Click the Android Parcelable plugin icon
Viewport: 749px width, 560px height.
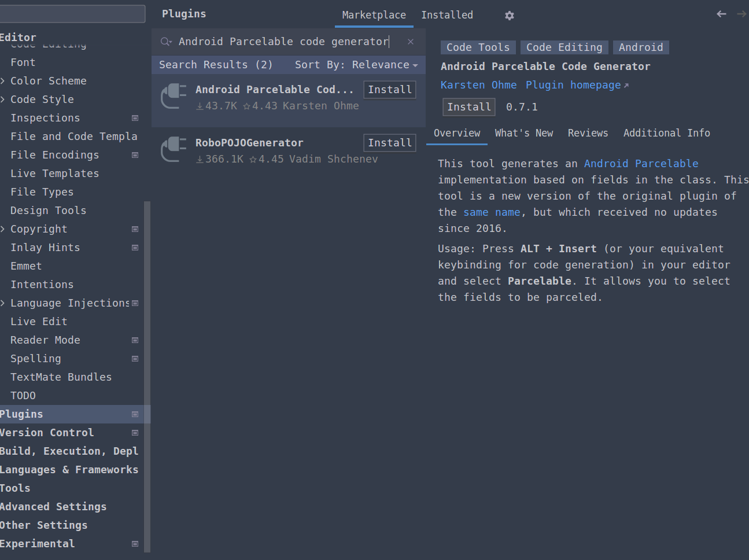point(174,96)
